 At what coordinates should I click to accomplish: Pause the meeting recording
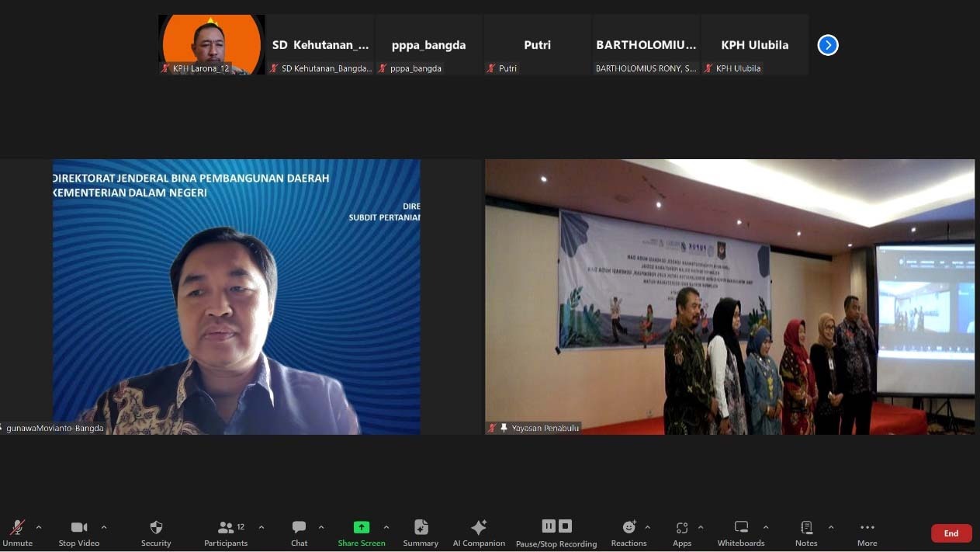tap(549, 526)
